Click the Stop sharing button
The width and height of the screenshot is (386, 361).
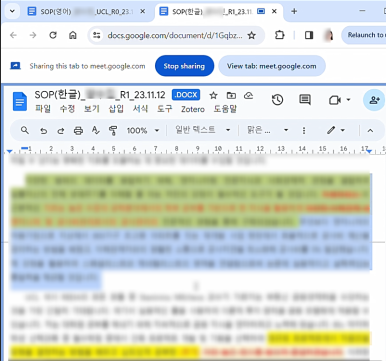pos(184,66)
